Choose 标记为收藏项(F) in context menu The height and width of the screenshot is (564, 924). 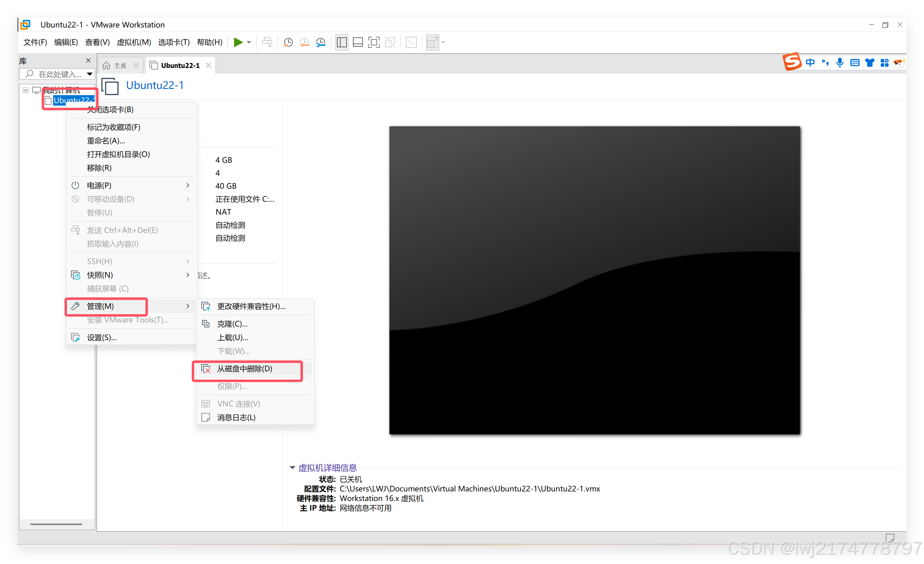click(132, 127)
